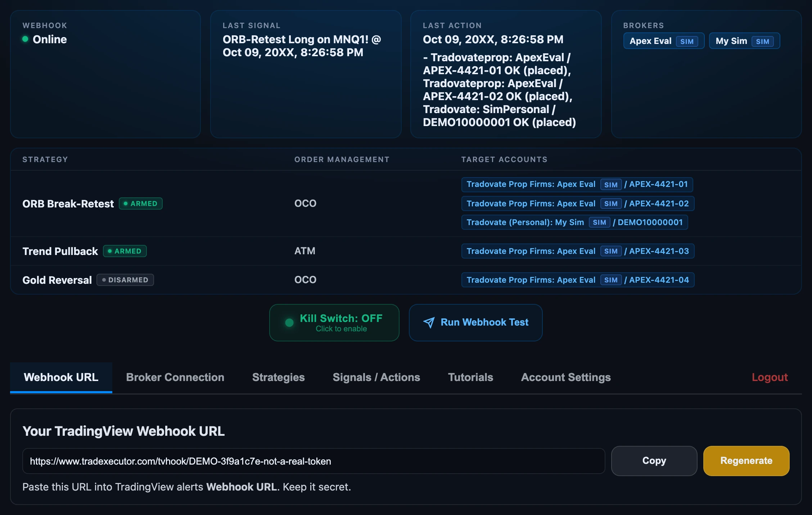Click the APEX-4421-03 target account chip
The image size is (812, 515).
pos(578,251)
